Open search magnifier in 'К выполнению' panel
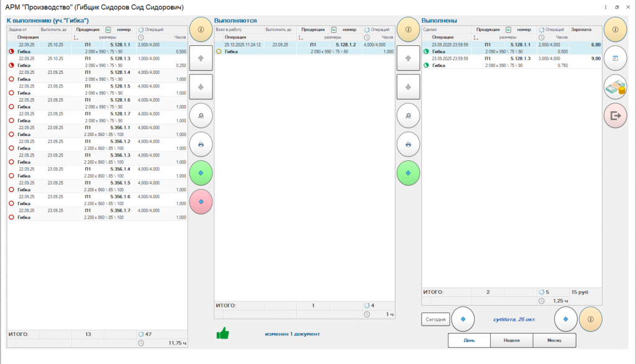The height and width of the screenshot is (364, 636). pos(201,116)
